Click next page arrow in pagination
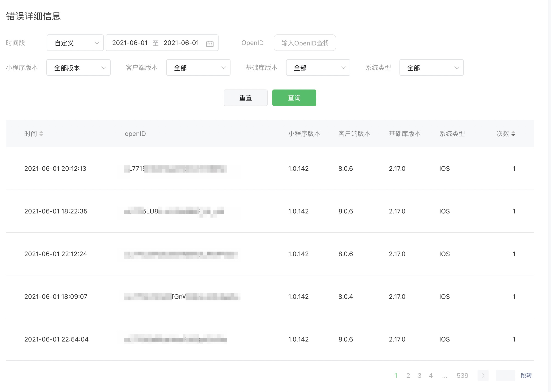The image size is (551, 392). click(x=483, y=375)
